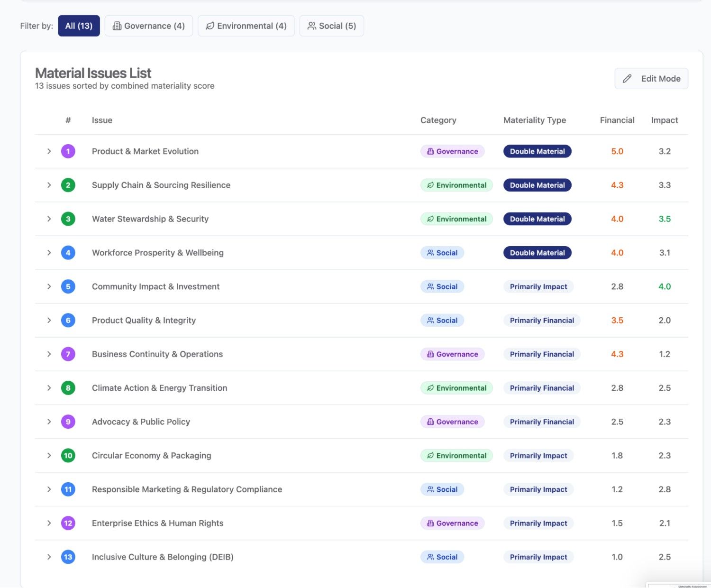Expand Product & Market Evolution row

point(49,151)
